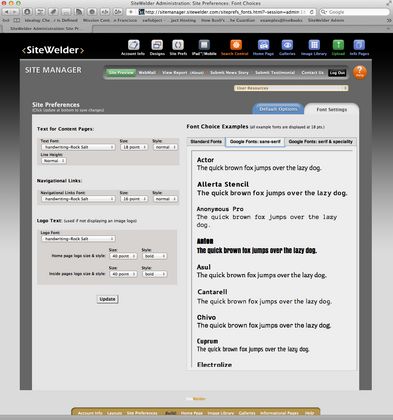Open the text Style normal dropdown

(x=165, y=147)
